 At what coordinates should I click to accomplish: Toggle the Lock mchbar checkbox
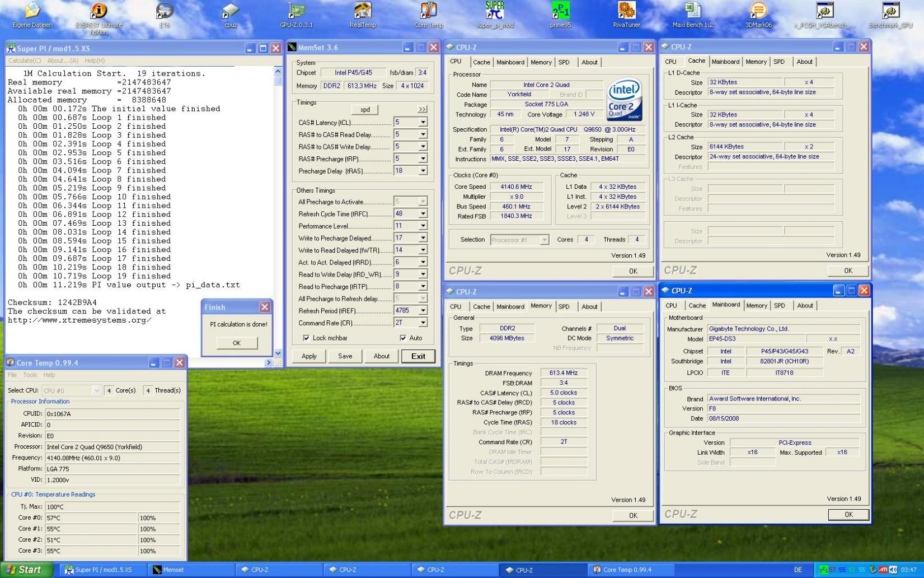(306, 338)
